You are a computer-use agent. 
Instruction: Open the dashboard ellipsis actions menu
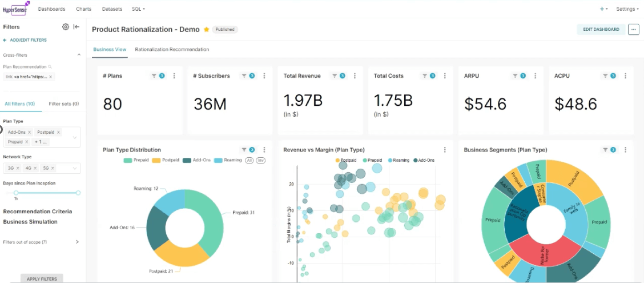(633, 30)
